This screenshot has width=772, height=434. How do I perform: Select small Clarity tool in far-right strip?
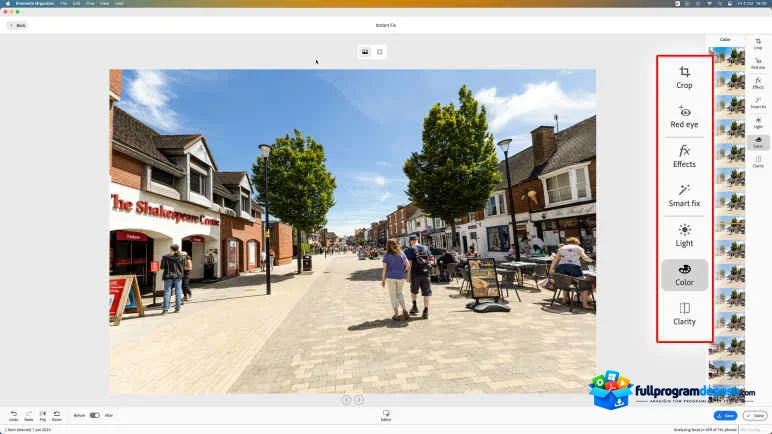758,162
